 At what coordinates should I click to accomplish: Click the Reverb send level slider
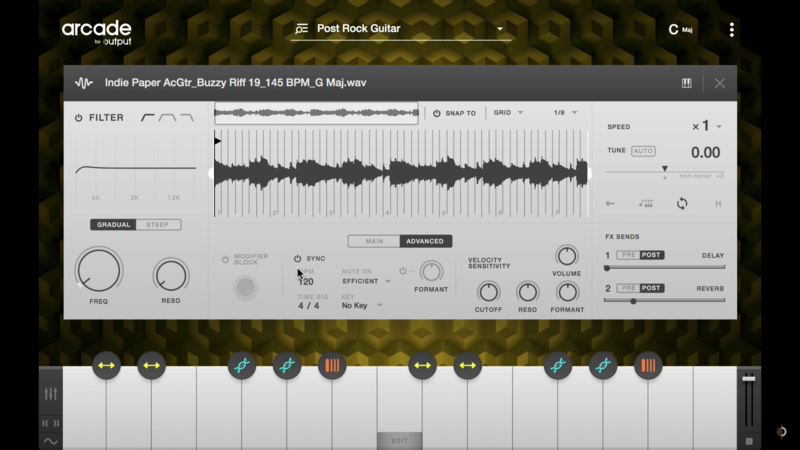665,301
